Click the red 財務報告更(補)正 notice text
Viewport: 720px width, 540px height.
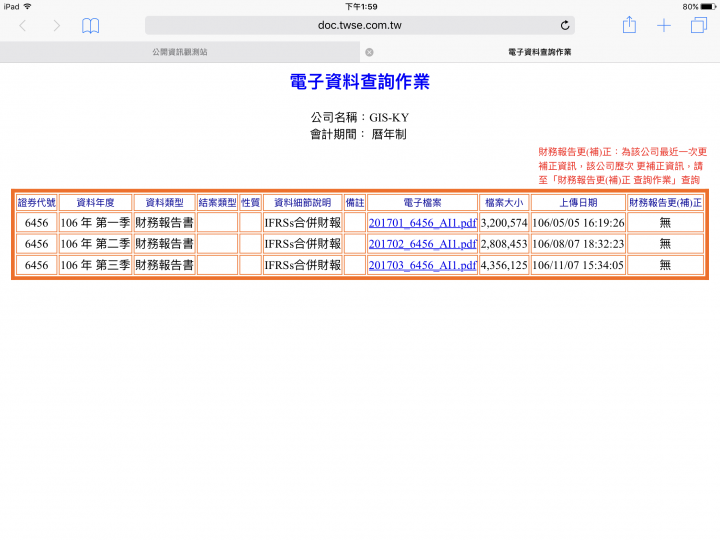(x=622, y=166)
